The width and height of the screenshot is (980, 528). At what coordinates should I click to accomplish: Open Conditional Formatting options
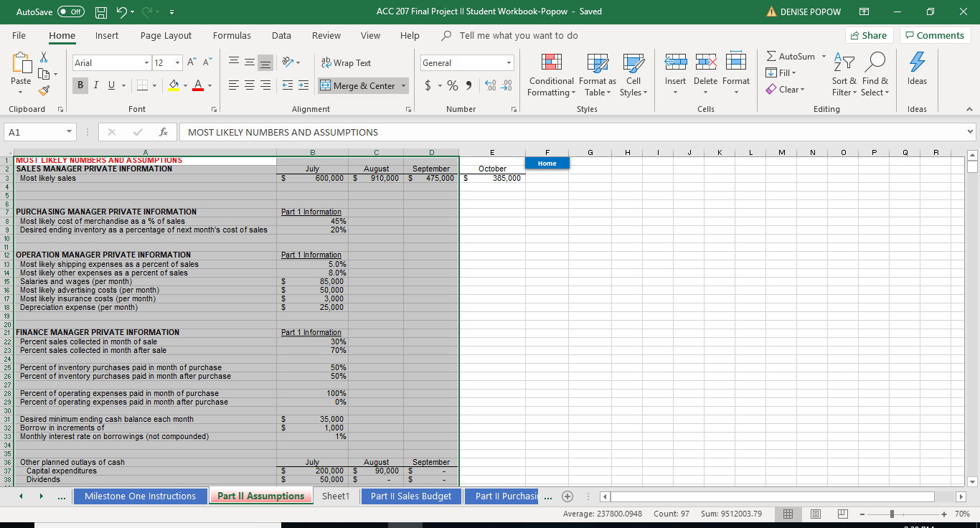[x=550, y=75]
